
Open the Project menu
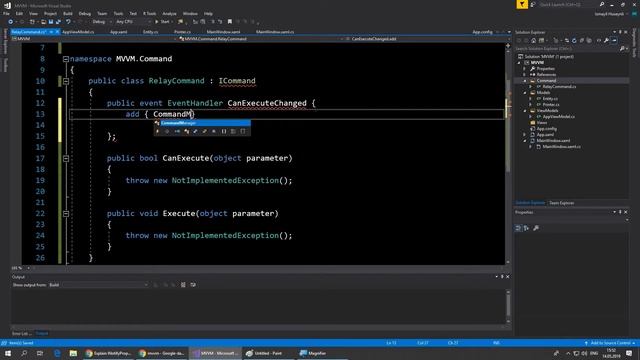pyautogui.click(x=50, y=13)
